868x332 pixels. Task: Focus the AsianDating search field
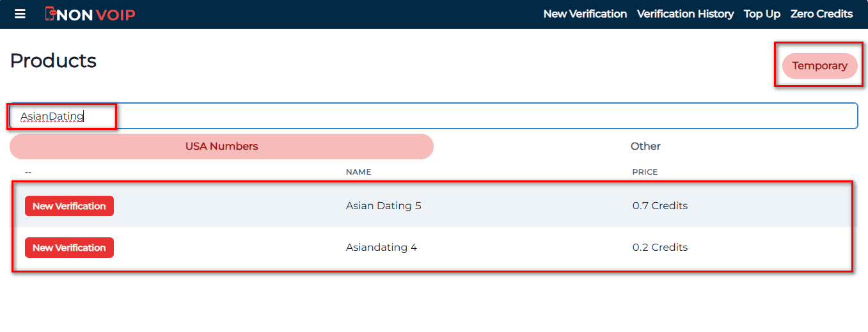click(x=434, y=116)
